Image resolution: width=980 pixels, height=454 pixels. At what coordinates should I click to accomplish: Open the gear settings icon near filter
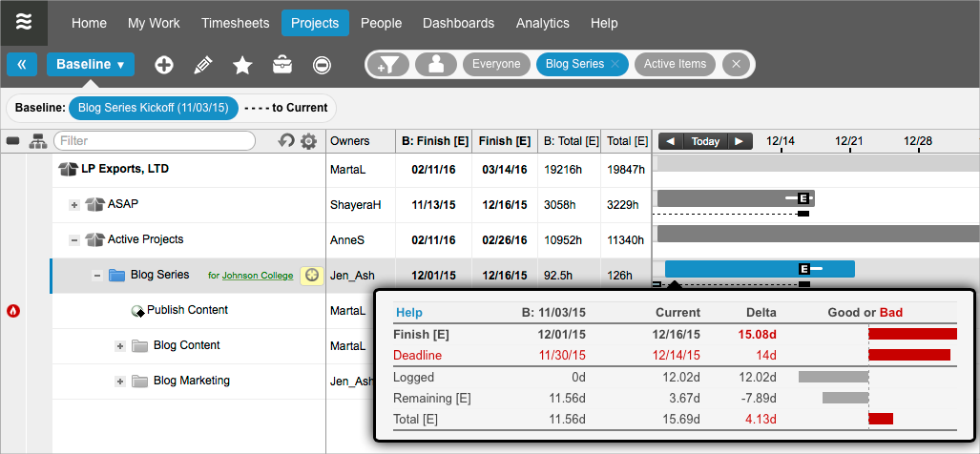tap(308, 141)
